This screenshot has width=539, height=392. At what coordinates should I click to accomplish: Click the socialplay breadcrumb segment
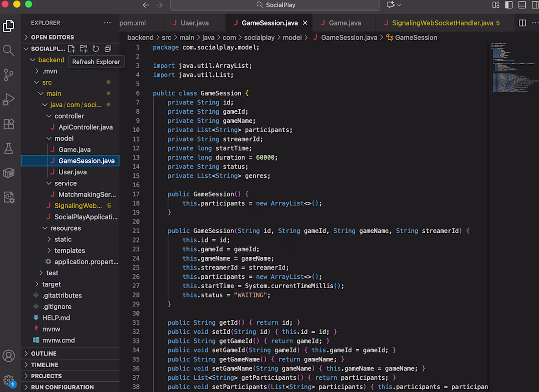click(259, 37)
